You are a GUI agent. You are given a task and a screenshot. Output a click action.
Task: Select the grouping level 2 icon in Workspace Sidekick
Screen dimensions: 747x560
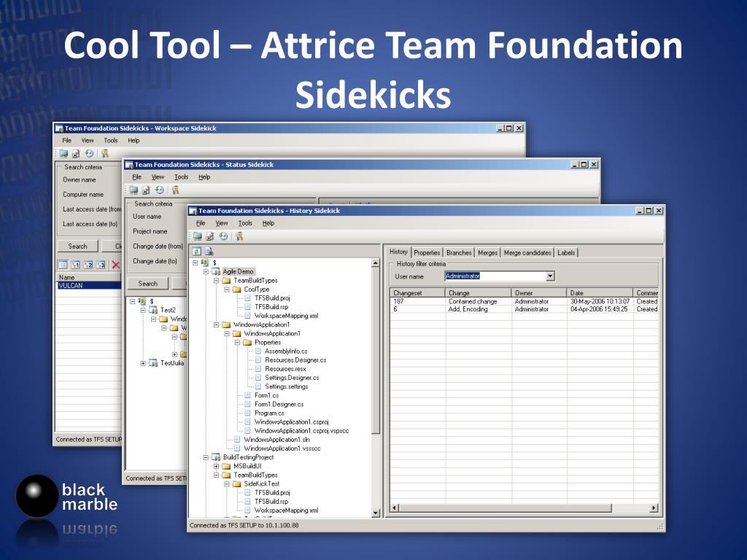[88, 265]
